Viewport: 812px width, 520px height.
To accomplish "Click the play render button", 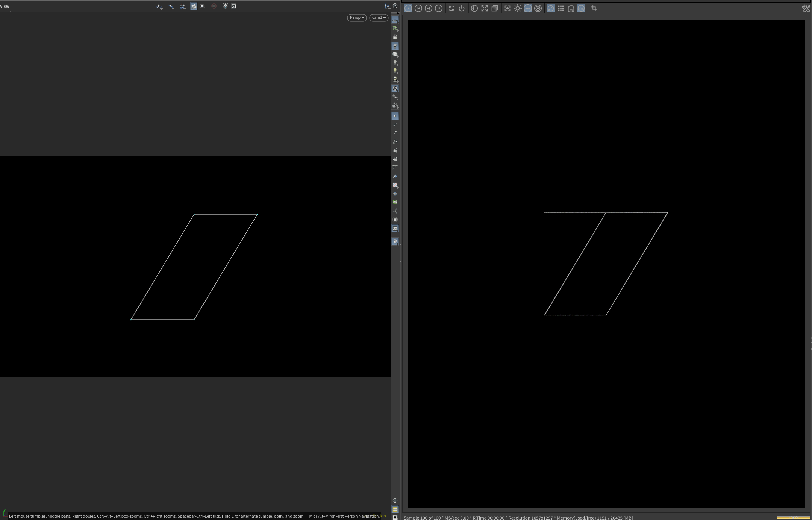I will pyautogui.click(x=408, y=8).
